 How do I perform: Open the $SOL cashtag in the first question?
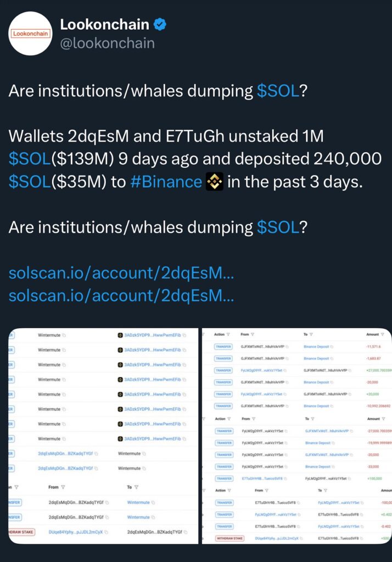[x=278, y=91]
